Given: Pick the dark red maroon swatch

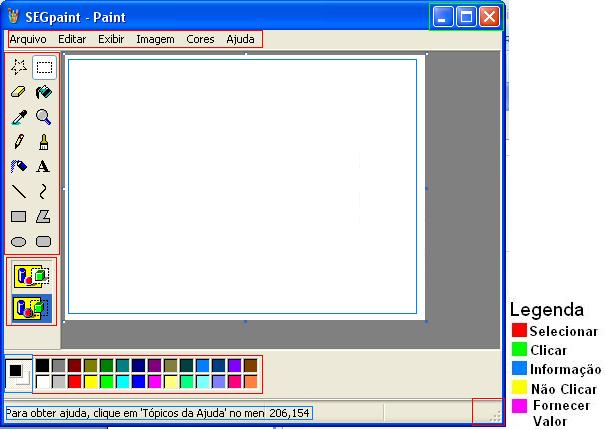Looking at the screenshot, I should click(74, 366).
